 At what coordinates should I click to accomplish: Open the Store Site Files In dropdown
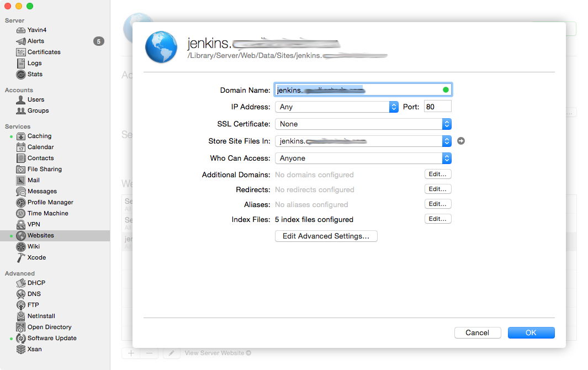[x=363, y=141]
